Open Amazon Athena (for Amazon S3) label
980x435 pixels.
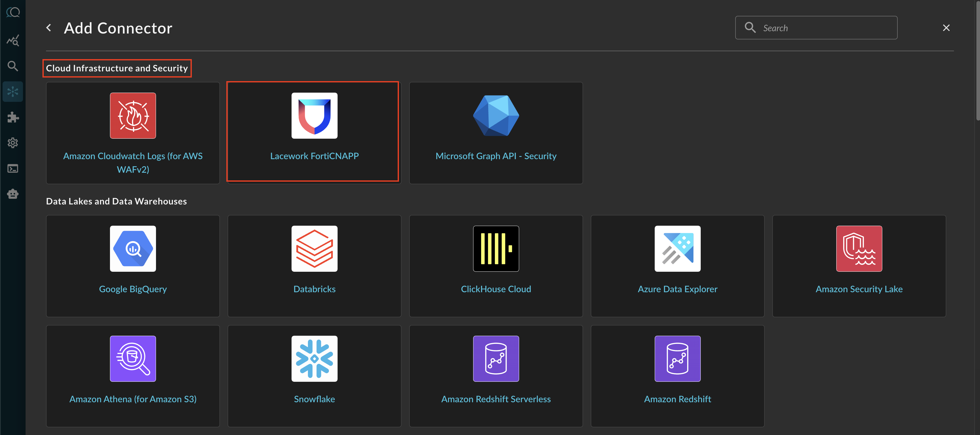point(133,399)
